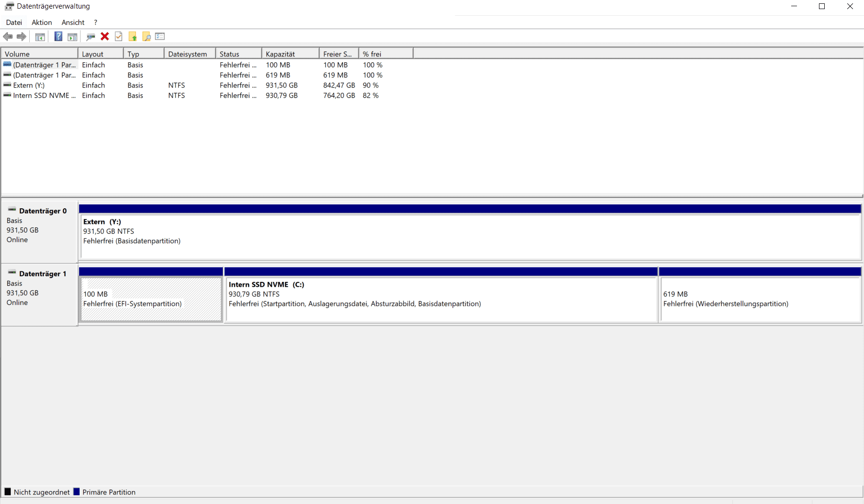Click the blue Primäre Partition legend swatch
Screen dimensions: 864x504
point(76,492)
